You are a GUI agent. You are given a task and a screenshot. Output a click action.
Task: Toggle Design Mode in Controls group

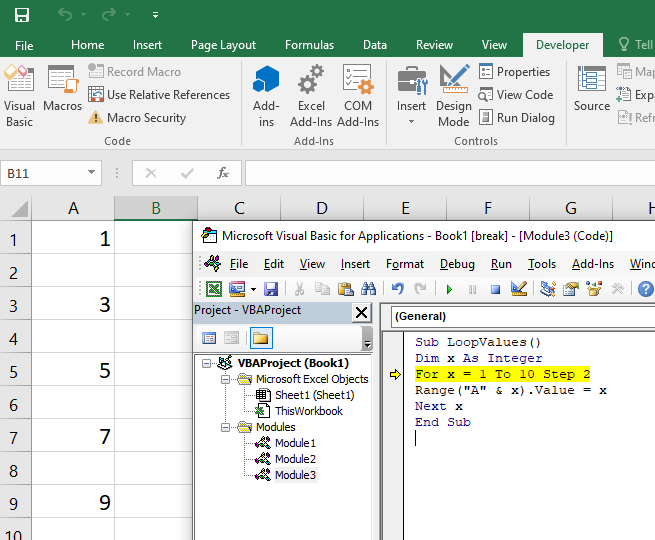(453, 95)
